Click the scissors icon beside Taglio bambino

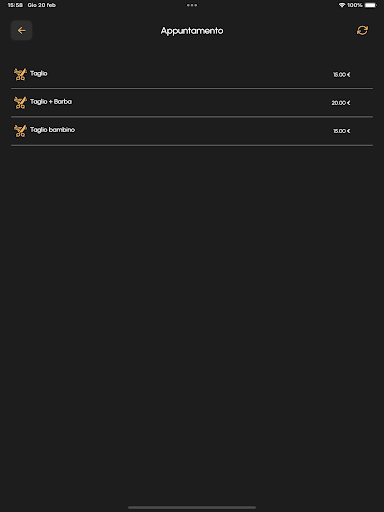click(x=20, y=131)
